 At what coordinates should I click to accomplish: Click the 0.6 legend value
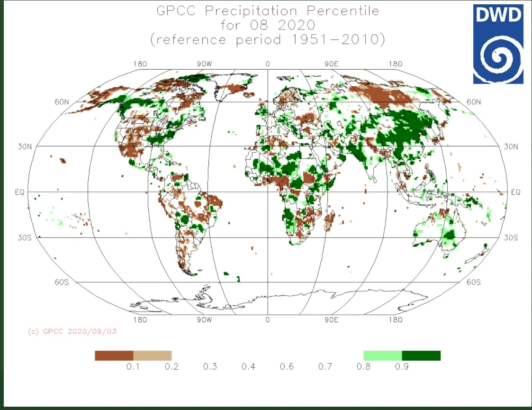287,367
